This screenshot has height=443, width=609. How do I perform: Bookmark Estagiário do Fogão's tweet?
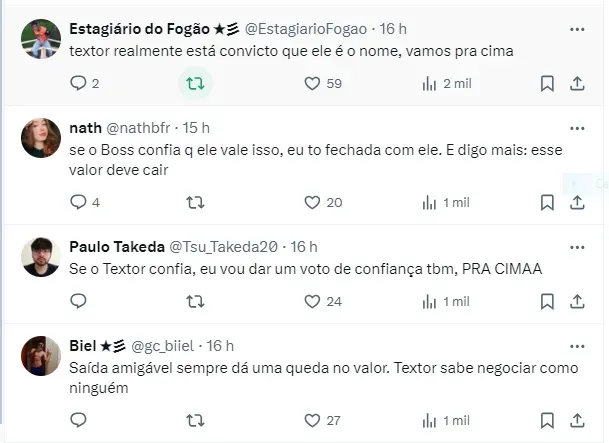click(547, 84)
